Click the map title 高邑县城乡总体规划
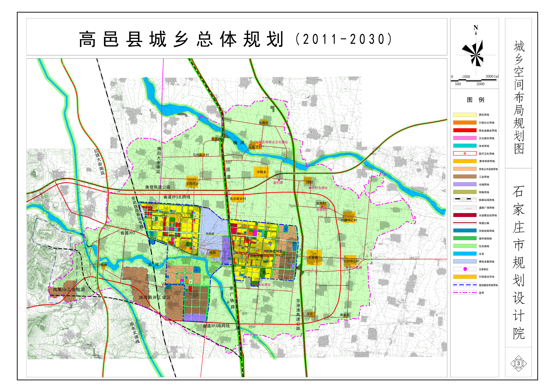This screenshot has height=392, width=555. (181, 39)
